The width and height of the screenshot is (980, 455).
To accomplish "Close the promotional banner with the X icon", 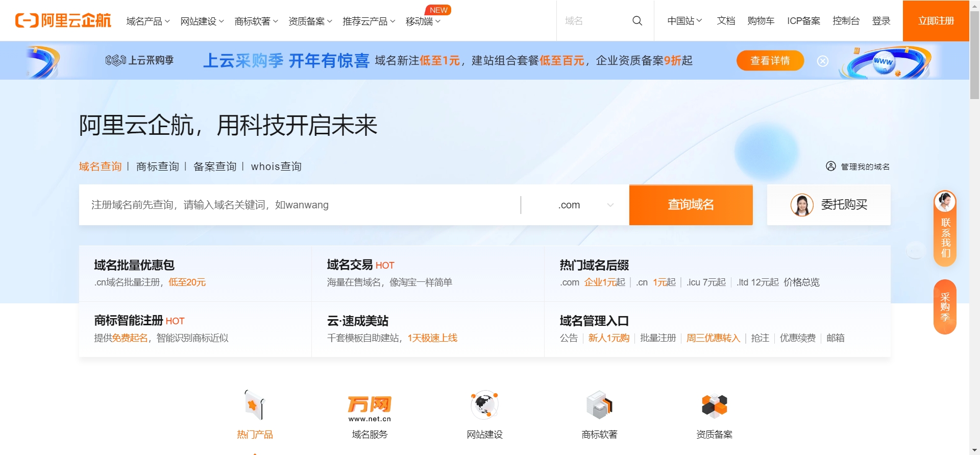I will 823,61.
